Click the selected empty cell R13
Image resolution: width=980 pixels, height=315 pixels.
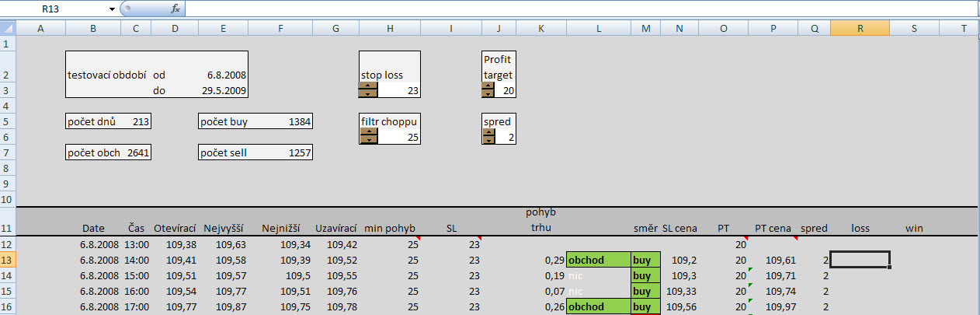point(860,260)
